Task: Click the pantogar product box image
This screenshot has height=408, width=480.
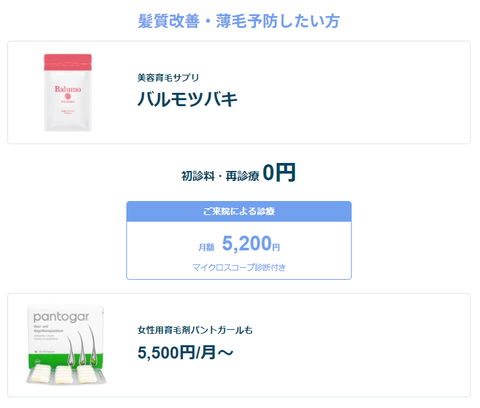Action: 66,345
